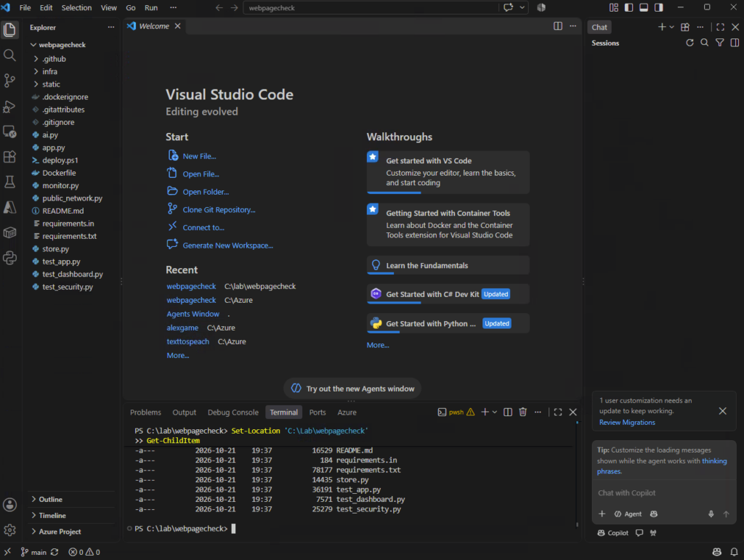Viewport: 744px width, 560px height.
Task: Click Clone Git Repository link
Action: pos(219,210)
